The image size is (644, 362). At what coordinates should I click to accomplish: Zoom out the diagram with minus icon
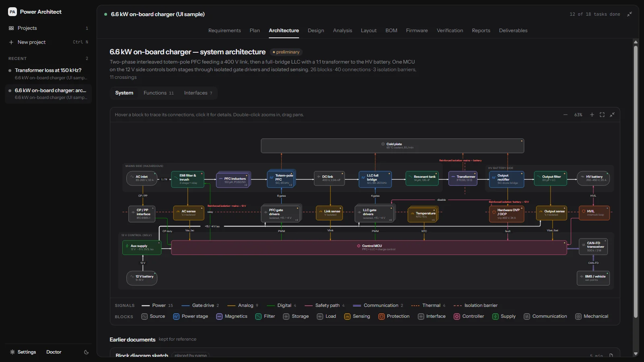[566, 115]
